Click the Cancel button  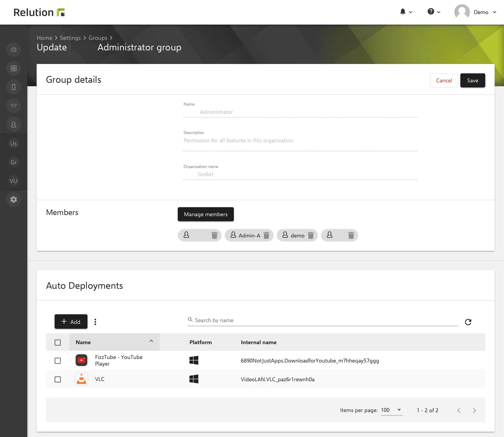coord(444,80)
